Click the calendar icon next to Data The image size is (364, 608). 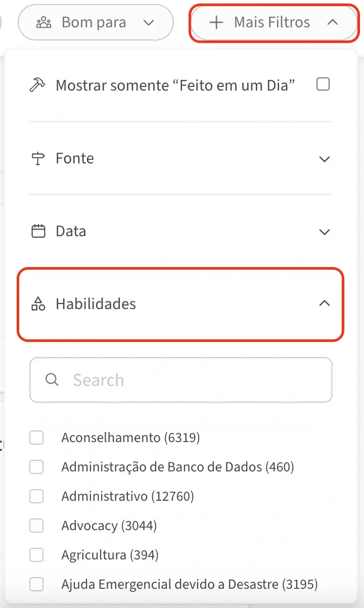coord(38,232)
